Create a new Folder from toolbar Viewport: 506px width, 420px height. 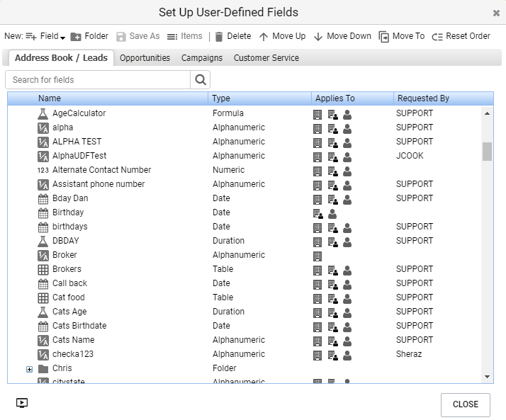pyautogui.click(x=89, y=36)
